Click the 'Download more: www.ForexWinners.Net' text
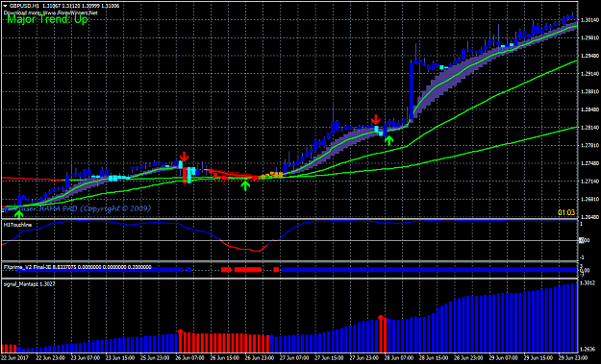 click(x=51, y=12)
